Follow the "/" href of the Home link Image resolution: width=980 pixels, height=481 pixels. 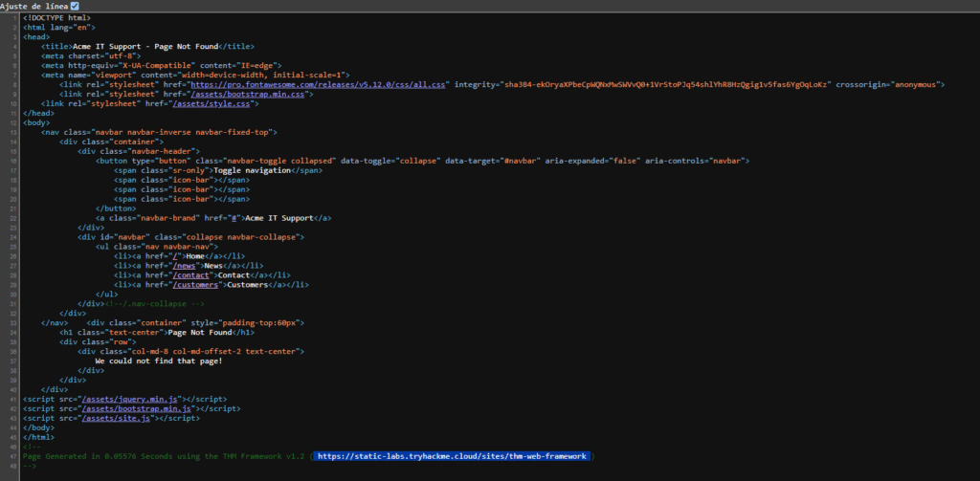175,256
